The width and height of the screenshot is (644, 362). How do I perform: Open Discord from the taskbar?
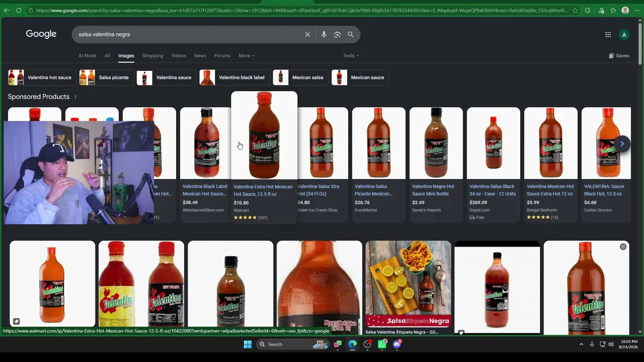click(x=397, y=344)
